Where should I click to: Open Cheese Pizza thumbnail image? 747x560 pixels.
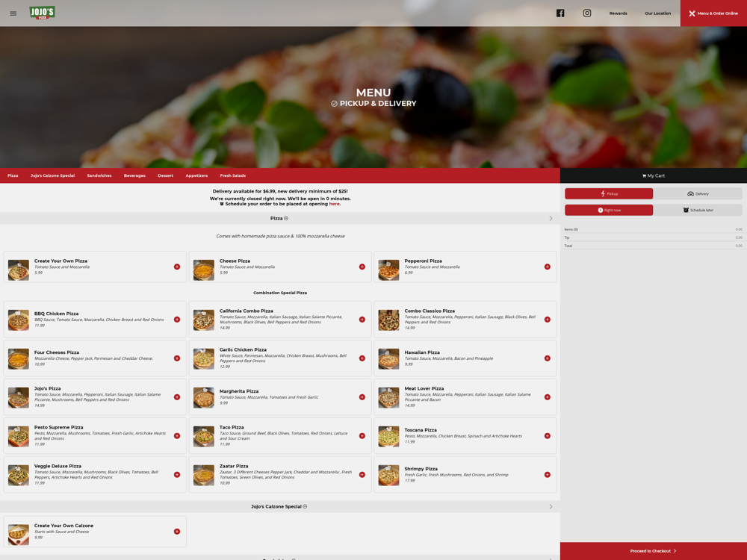tap(203, 270)
